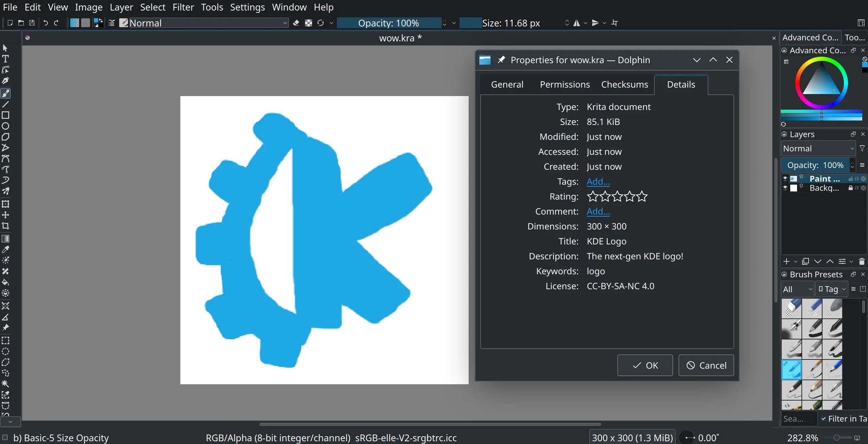This screenshot has height=444, width=868.
Task: Click Add link next to Tags
Action: coord(598,182)
